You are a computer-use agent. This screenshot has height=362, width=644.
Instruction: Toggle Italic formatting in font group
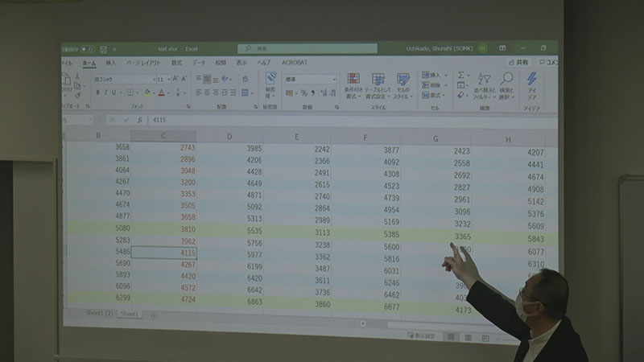(105, 93)
